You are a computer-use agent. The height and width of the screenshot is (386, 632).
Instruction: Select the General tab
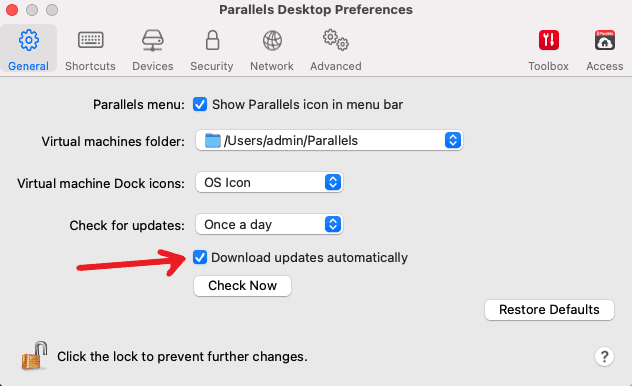[28, 48]
